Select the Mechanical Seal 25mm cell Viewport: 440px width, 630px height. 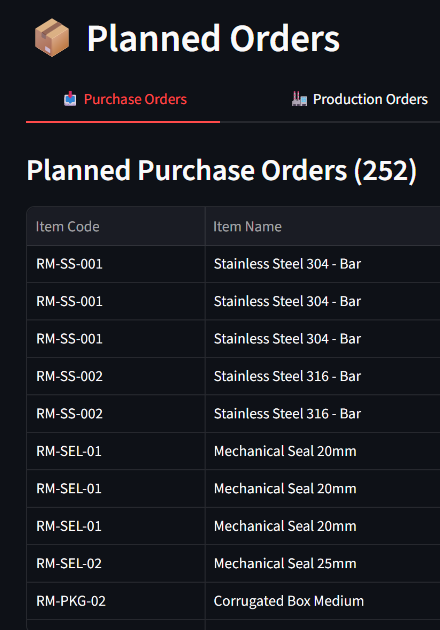coord(322,564)
